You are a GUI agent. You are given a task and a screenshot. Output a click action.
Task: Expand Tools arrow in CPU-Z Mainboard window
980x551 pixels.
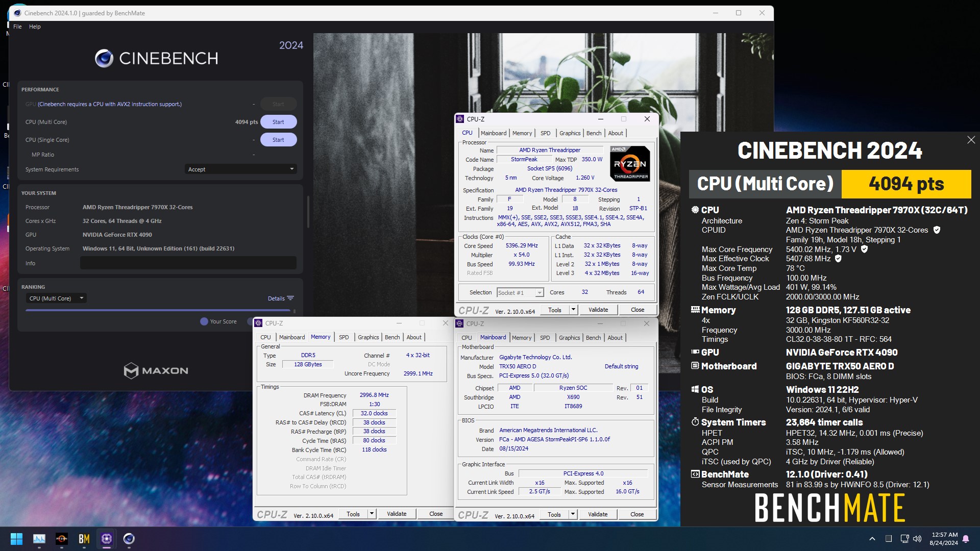573,514
